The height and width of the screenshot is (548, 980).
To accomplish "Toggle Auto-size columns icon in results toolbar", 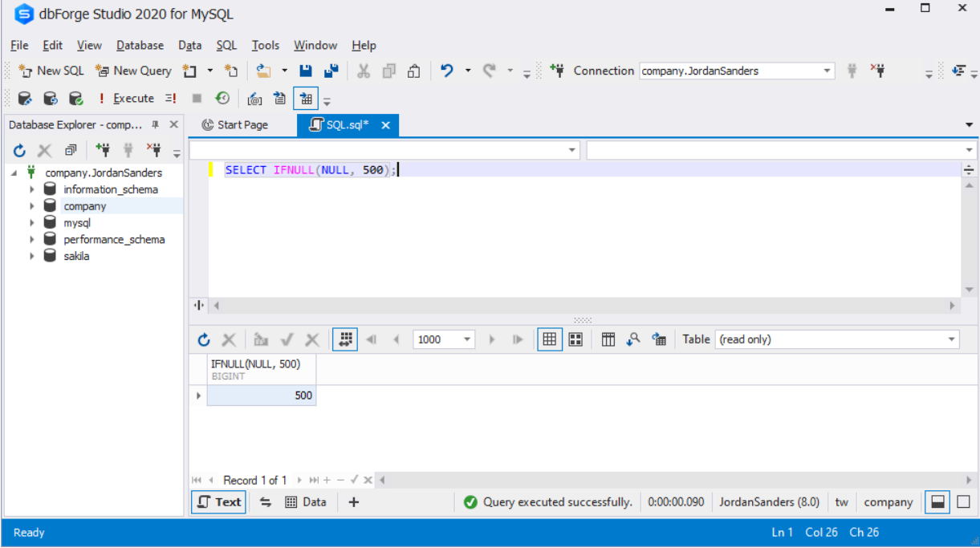I will (345, 339).
